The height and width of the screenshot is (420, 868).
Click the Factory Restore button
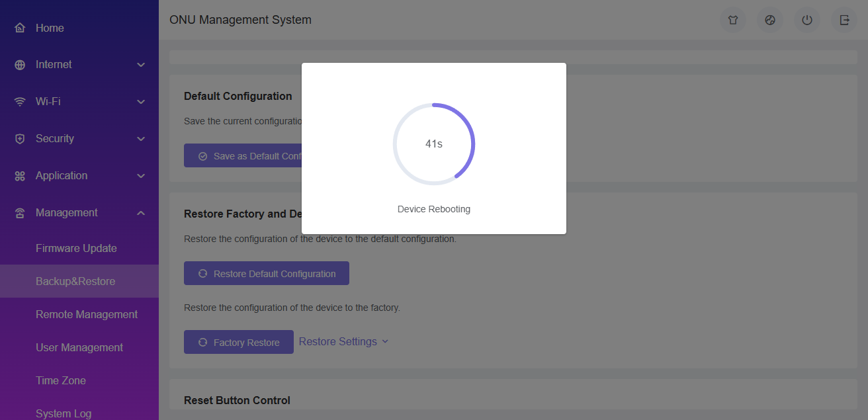click(239, 342)
